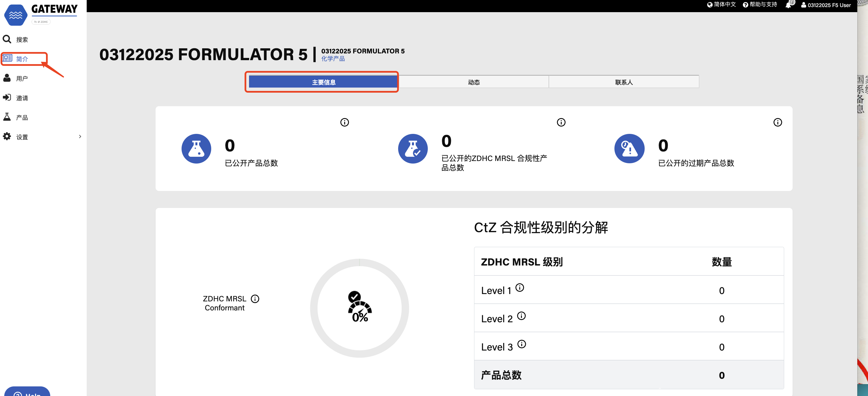The height and width of the screenshot is (396, 868).
Task: Click info icon for 已公开产品总数
Action: pos(344,122)
